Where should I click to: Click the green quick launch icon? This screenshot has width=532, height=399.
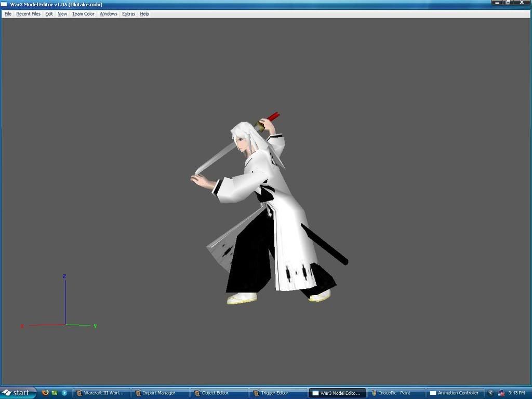[55, 393]
